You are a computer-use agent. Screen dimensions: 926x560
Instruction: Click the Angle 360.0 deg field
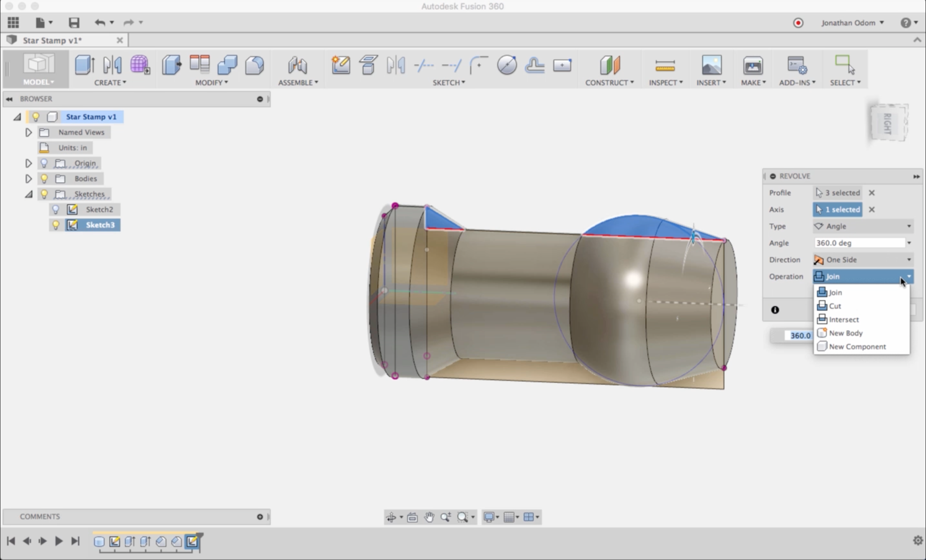(859, 243)
